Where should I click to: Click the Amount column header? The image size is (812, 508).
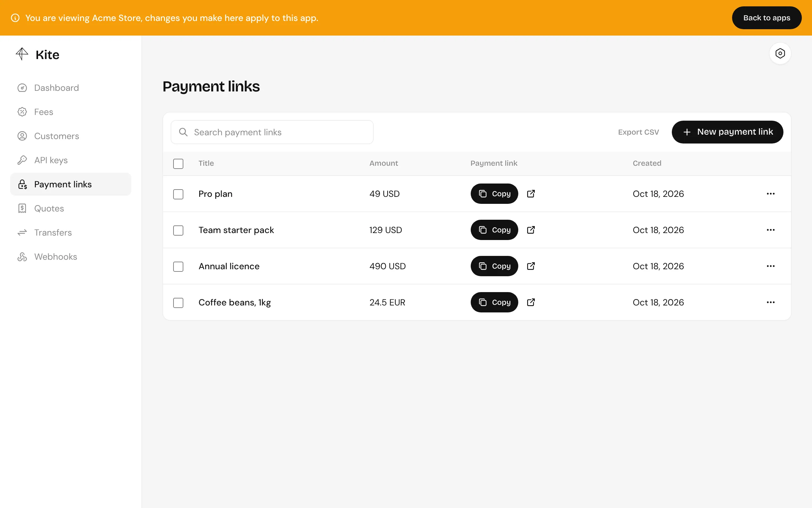(x=383, y=163)
